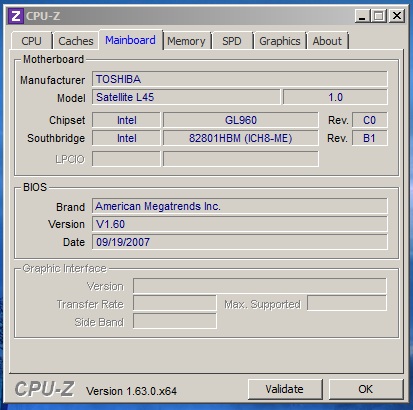Select the 82801HBM (ICH8-ME) value

241,138
